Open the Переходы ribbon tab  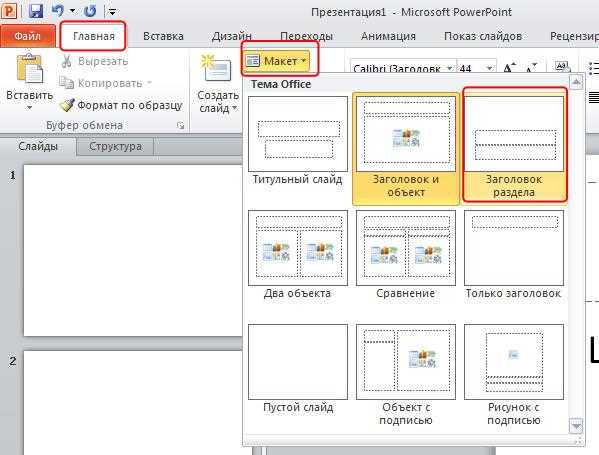pos(306,36)
